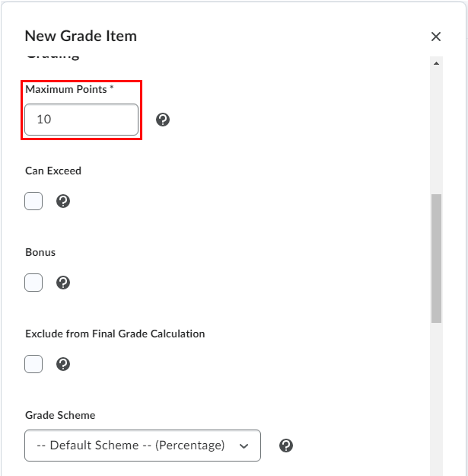Close the New Grade Item dialog
468x476 pixels.
click(x=436, y=37)
